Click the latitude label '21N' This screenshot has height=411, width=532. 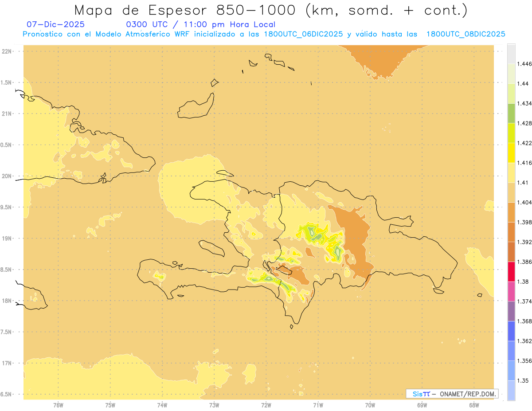point(7,114)
